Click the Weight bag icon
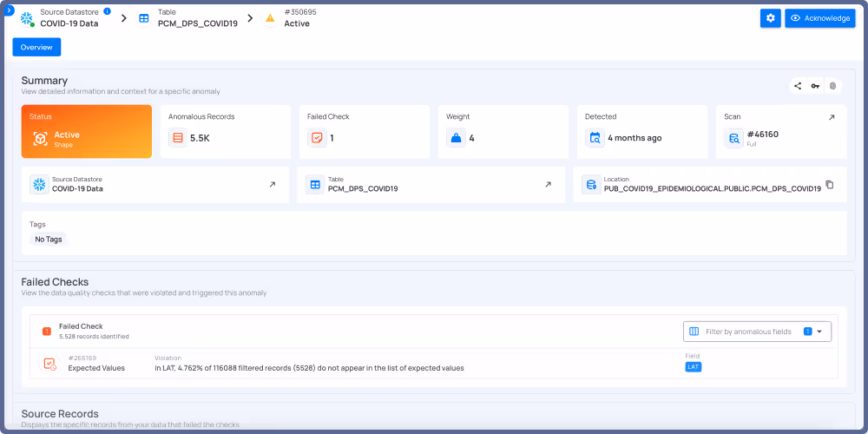 coord(456,138)
